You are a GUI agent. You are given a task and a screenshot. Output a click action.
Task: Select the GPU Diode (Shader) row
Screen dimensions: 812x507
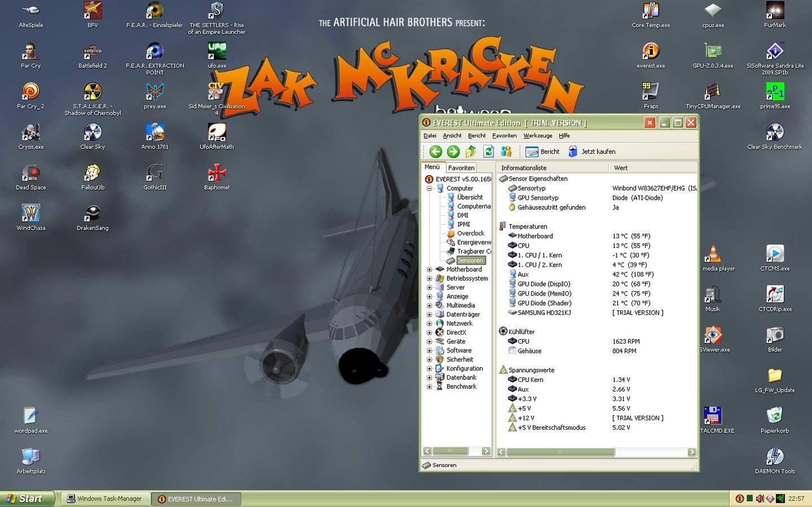click(597, 303)
